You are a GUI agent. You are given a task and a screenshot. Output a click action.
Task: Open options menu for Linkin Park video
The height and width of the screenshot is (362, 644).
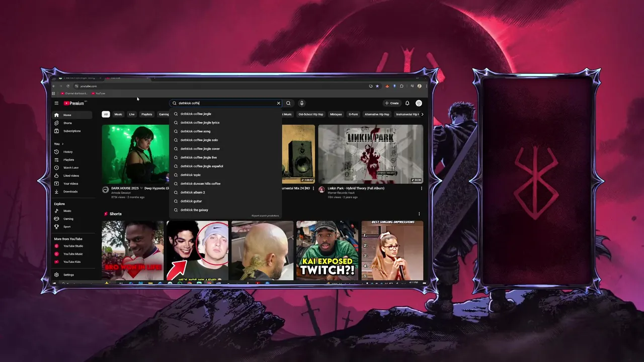[422, 189]
